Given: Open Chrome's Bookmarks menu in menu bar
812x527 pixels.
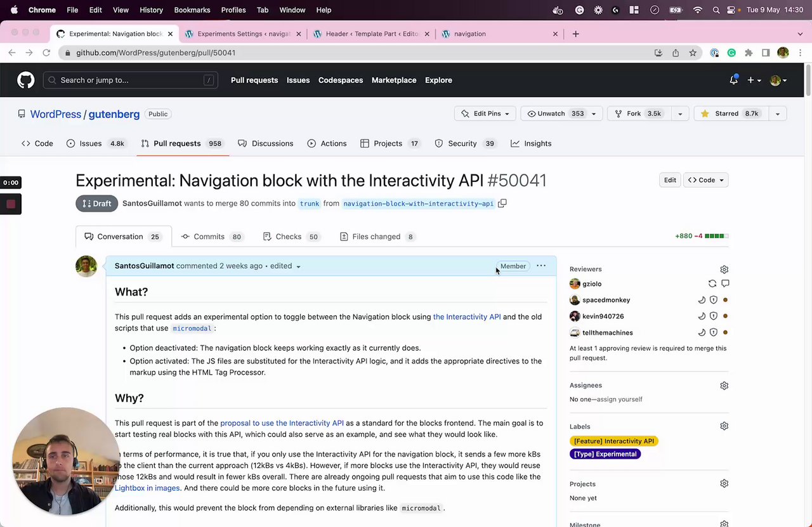Looking at the screenshot, I should coord(192,10).
